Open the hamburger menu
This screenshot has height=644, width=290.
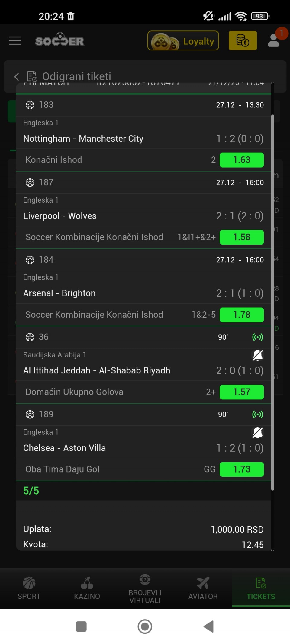[x=15, y=41]
